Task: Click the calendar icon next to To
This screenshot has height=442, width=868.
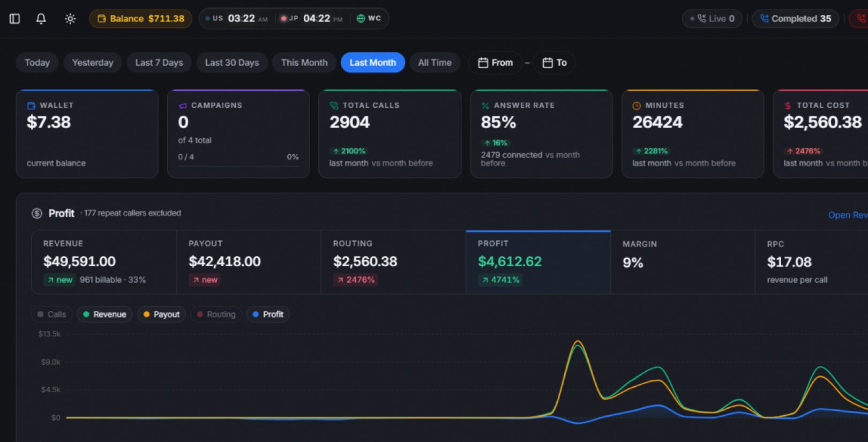Action: point(547,63)
